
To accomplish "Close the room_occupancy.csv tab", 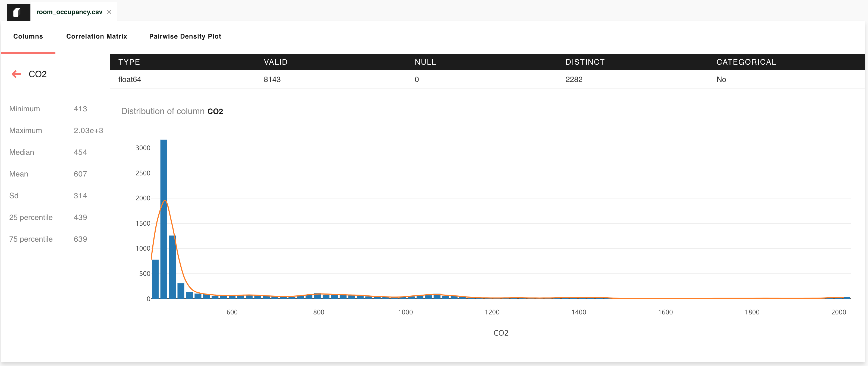I will (109, 12).
